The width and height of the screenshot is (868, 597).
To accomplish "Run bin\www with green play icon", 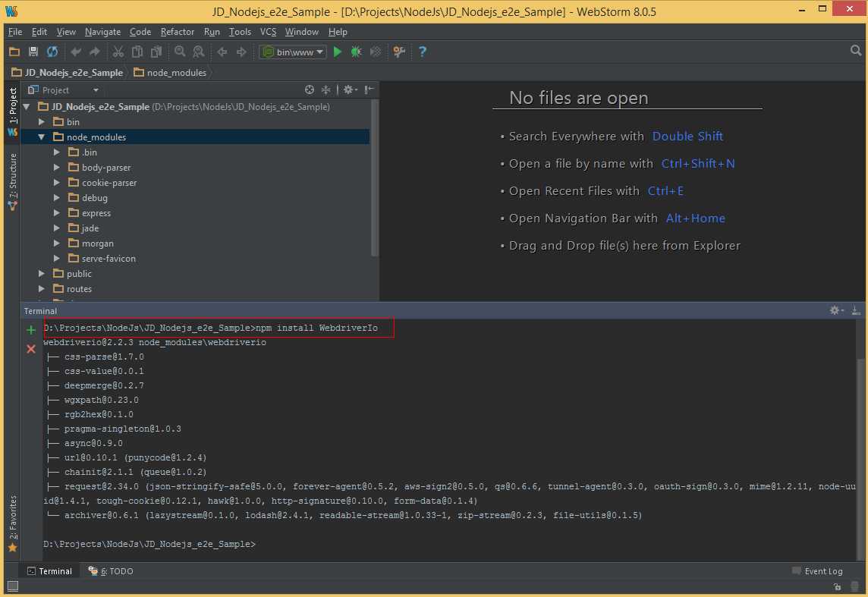I will [x=337, y=52].
